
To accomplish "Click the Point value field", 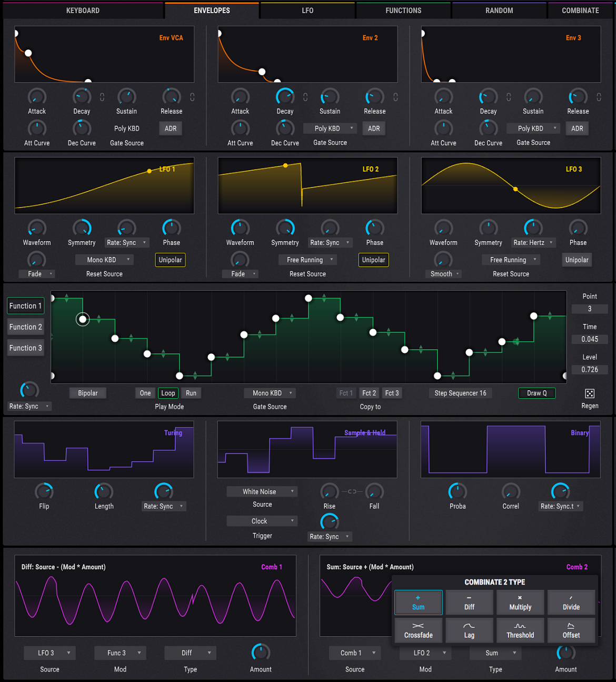I will [x=590, y=309].
